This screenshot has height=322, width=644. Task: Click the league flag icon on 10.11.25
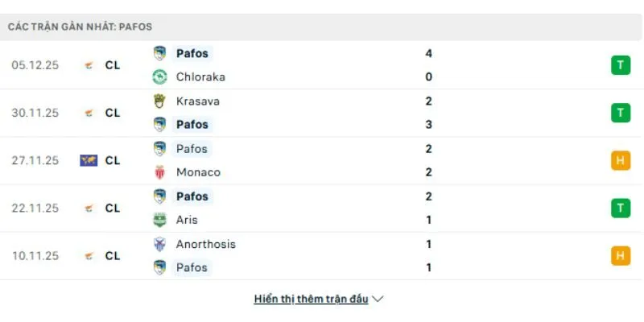point(89,256)
